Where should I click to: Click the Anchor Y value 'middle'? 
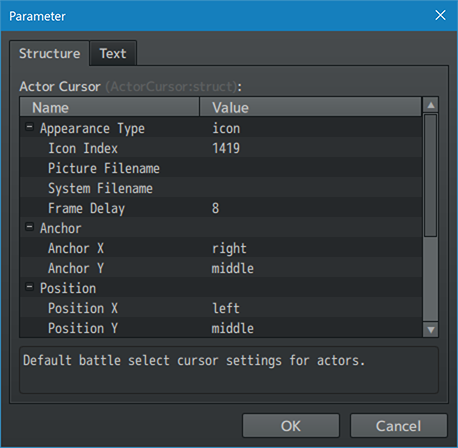pyautogui.click(x=233, y=268)
